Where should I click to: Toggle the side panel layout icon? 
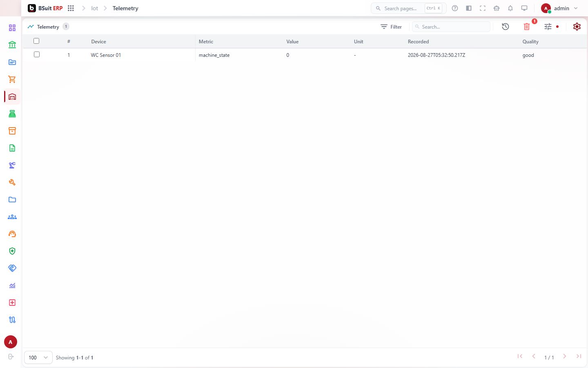[469, 8]
